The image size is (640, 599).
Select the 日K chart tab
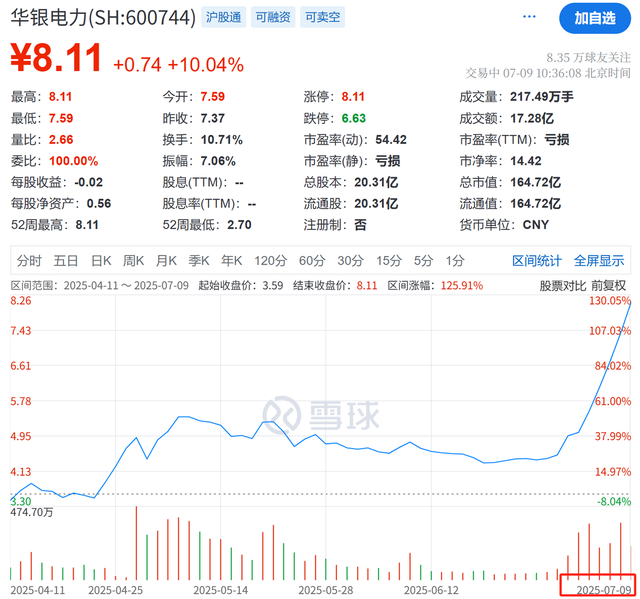[101, 260]
